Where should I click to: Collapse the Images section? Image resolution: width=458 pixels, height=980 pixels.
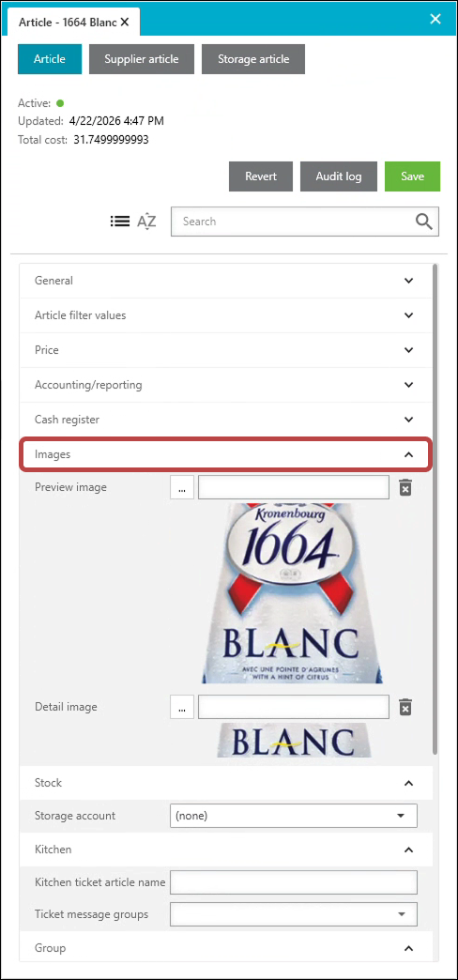pyautogui.click(x=225, y=454)
